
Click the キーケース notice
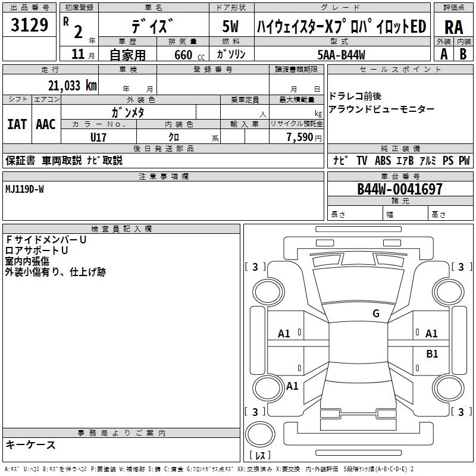31,444
